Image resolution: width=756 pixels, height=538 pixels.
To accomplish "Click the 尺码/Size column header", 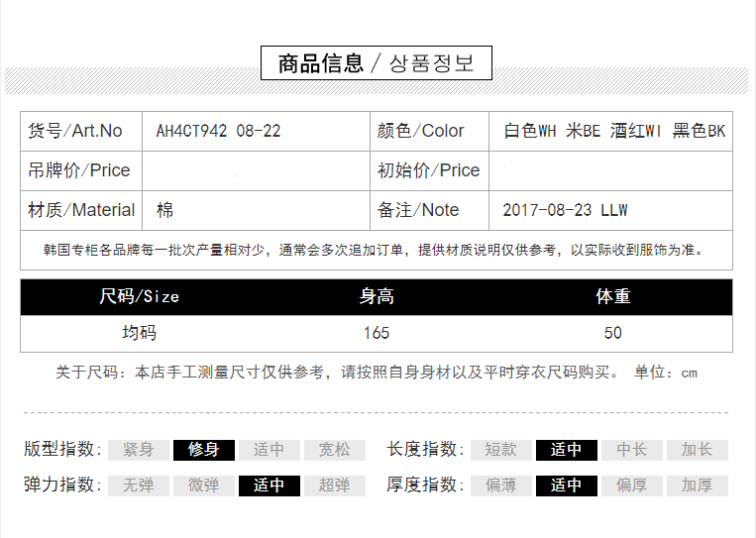I will tap(140, 296).
